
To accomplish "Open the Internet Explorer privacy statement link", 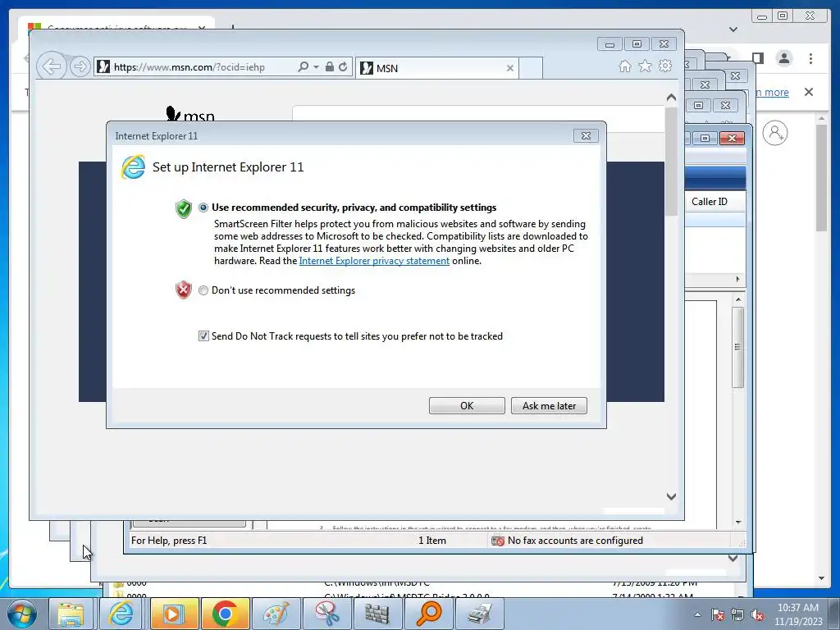I will [374, 261].
